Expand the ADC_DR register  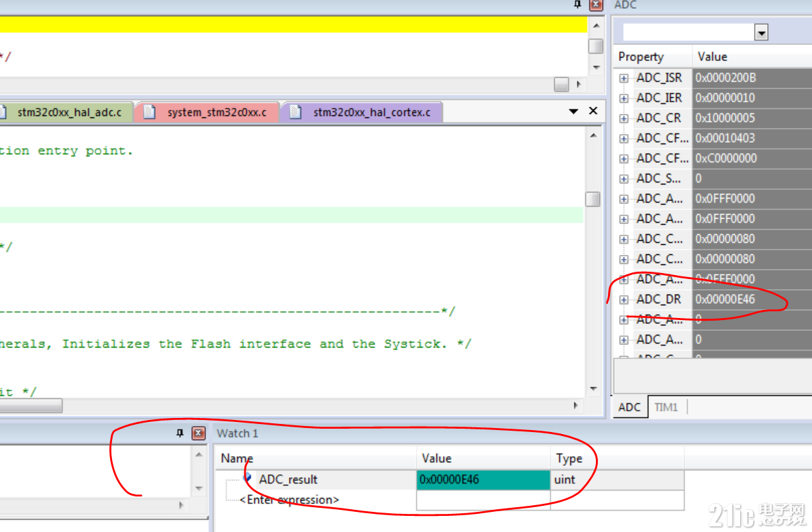624,299
